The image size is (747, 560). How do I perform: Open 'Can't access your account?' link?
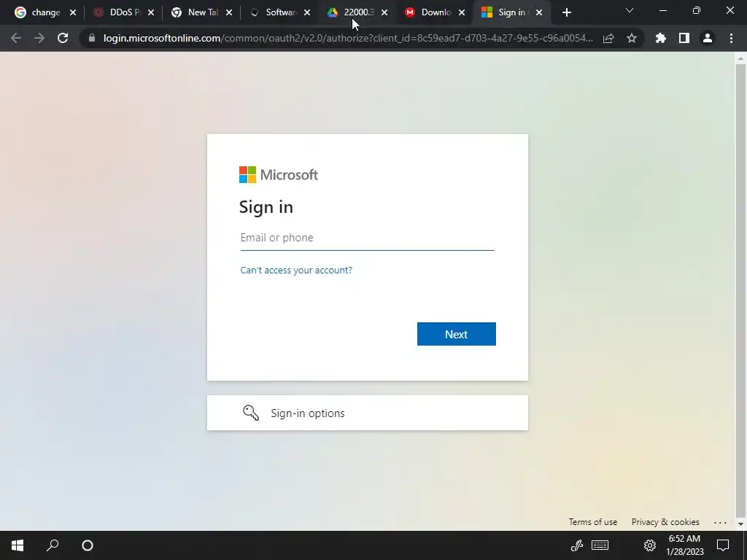pos(296,270)
